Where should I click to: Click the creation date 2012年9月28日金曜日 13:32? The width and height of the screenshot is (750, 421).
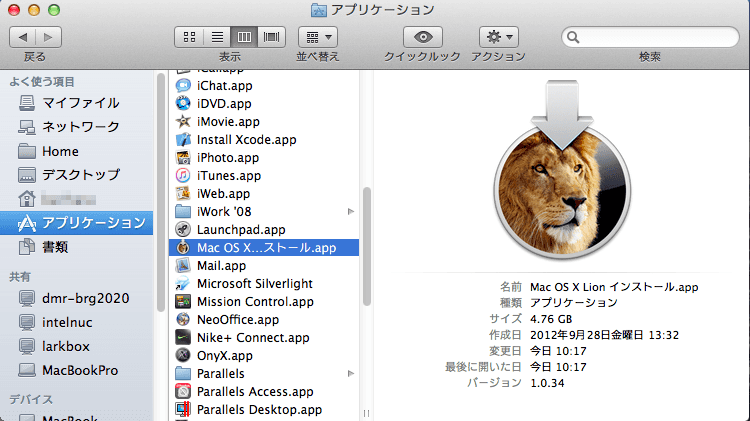coord(604,335)
